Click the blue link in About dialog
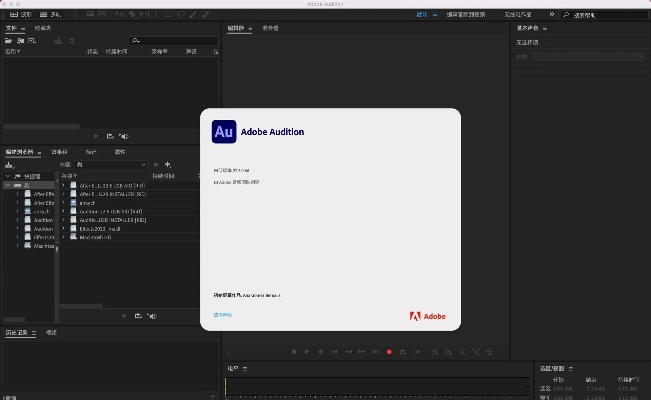651x400 pixels. coord(222,314)
